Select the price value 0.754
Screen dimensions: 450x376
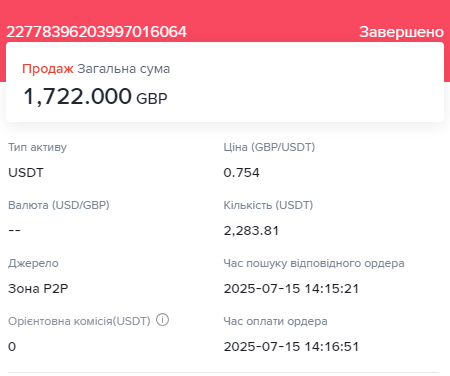pyautogui.click(x=241, y=173)
